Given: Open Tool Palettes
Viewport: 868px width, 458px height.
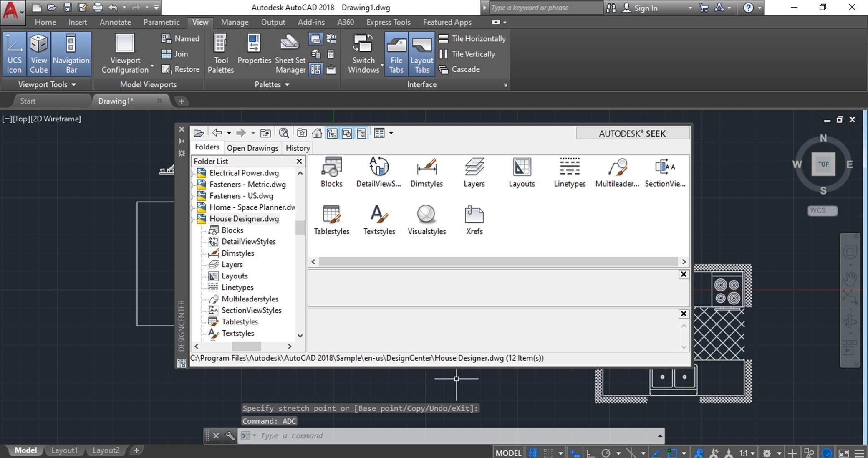Looking at the screenshot, I should pyautogui.click(x=221, y=54).
